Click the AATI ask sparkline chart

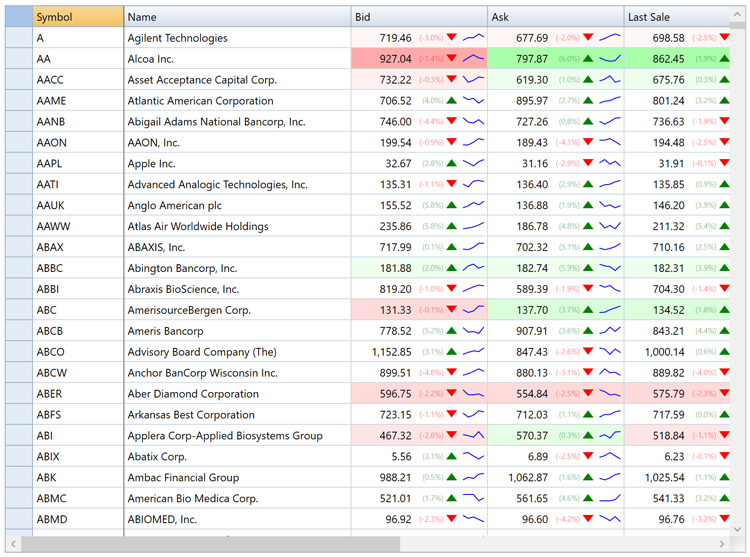[x=610, y=184]
